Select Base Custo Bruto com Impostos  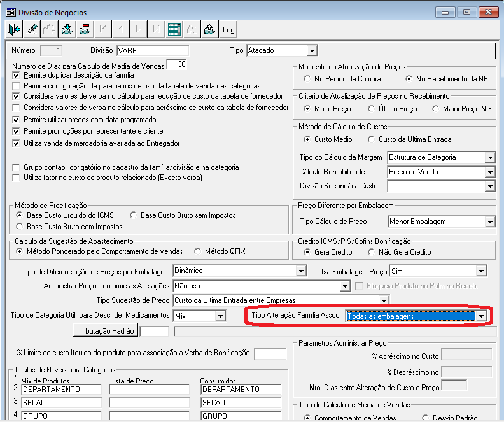click(x=19, y=227)
